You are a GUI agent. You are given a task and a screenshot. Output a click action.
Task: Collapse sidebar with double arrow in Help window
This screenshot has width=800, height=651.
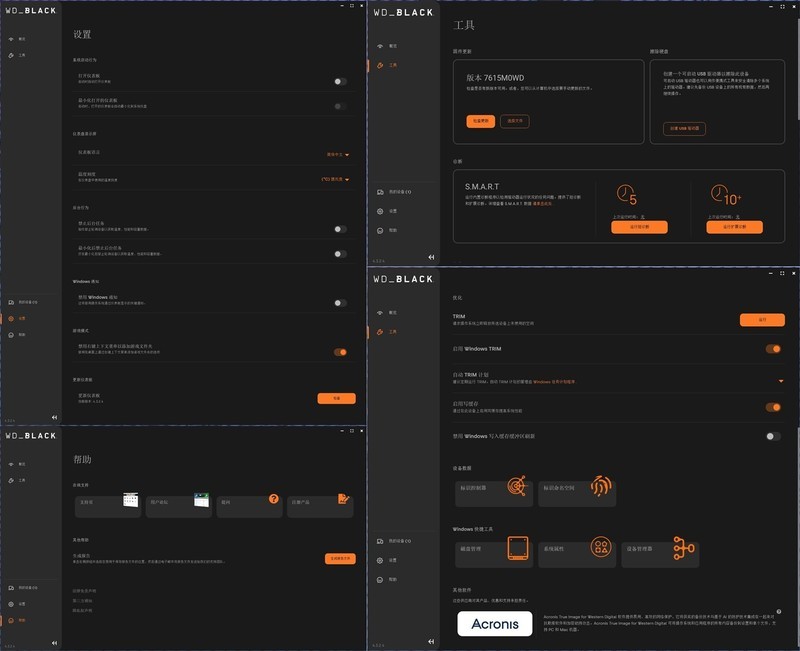click(55, 643)
